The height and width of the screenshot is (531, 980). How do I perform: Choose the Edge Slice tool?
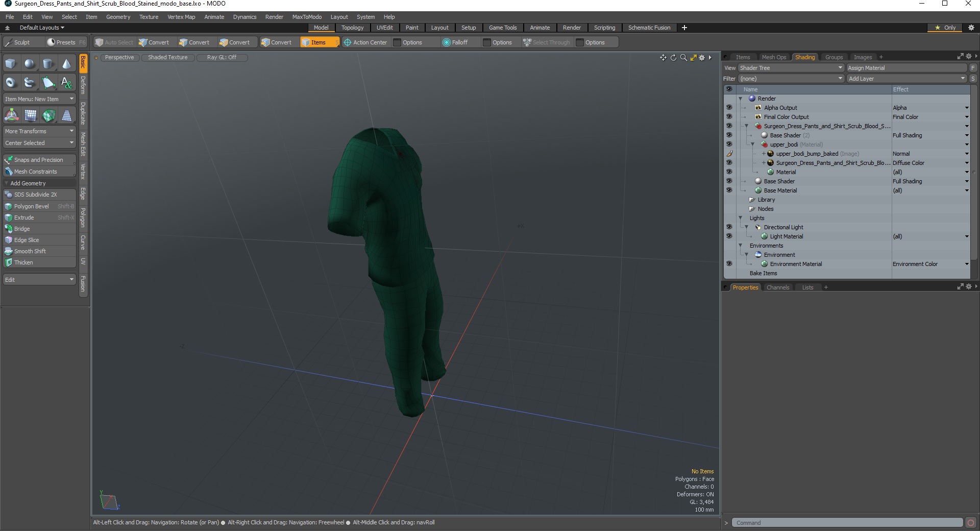(39, 240)
